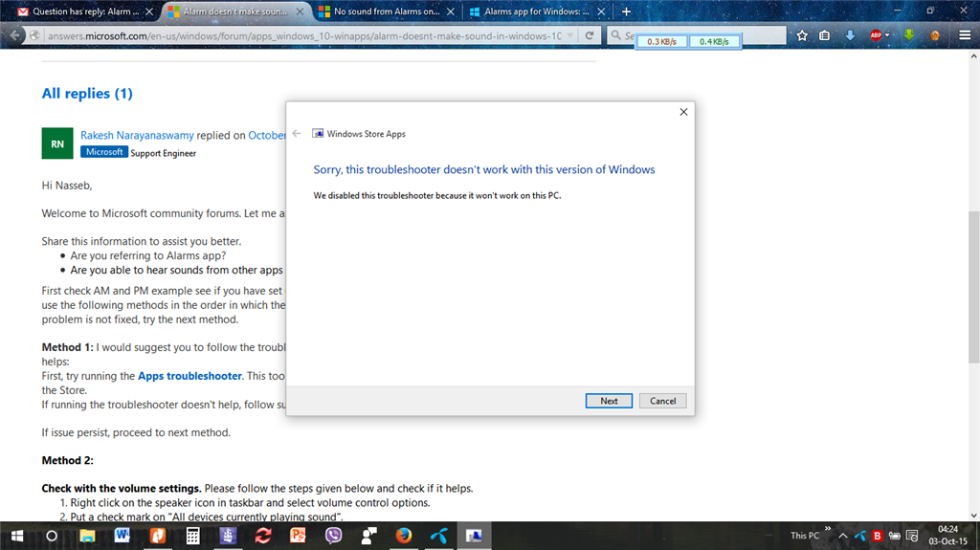980x550 pixels.
Task: Click site identity icon in address bar
Action: click(x=35, y=35)
